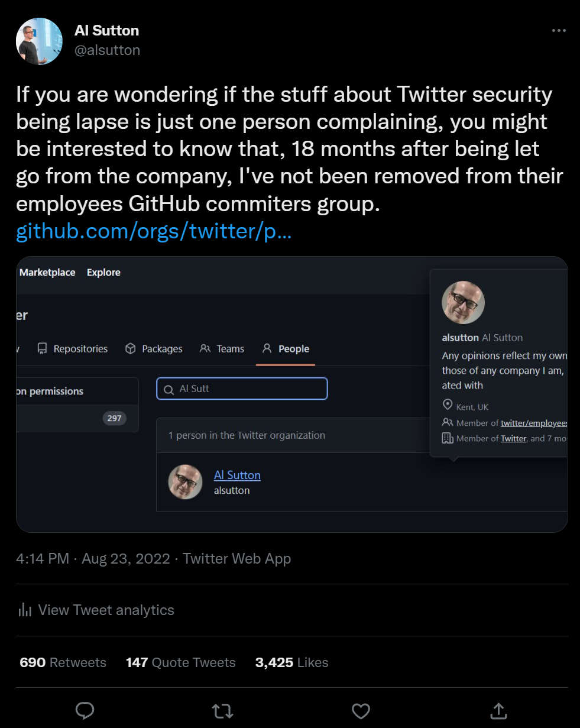Open the three-dot more options menu
The height and width of the screenshot is (728, 580).
559,31
